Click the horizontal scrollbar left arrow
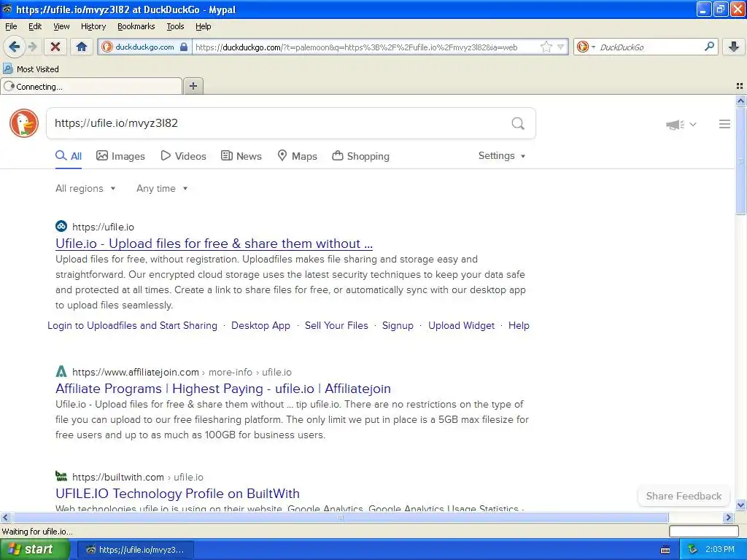This screenshot has height=560, width=747. pyautogui.click(x=5, y=517)
